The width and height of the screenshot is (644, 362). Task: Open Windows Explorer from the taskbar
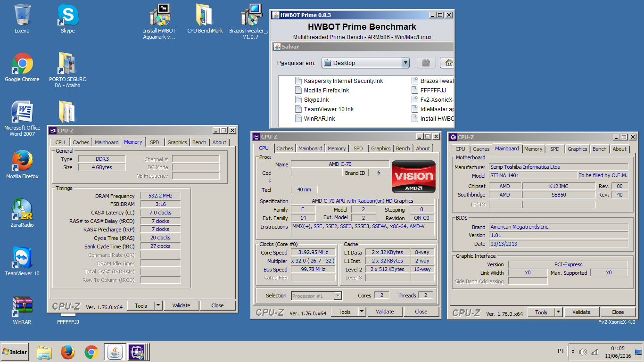pos(44,352)
